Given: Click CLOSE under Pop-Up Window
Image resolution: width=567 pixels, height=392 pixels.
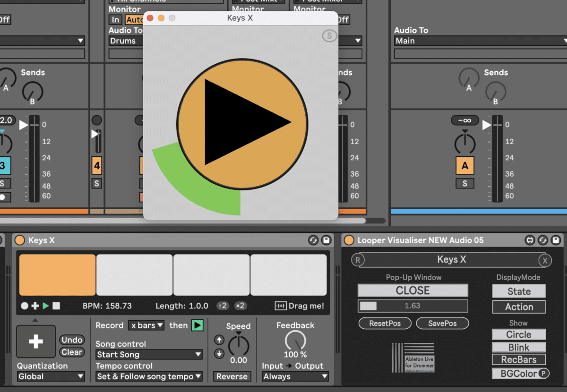Looking at the screenshot, I should pos(413,290).
